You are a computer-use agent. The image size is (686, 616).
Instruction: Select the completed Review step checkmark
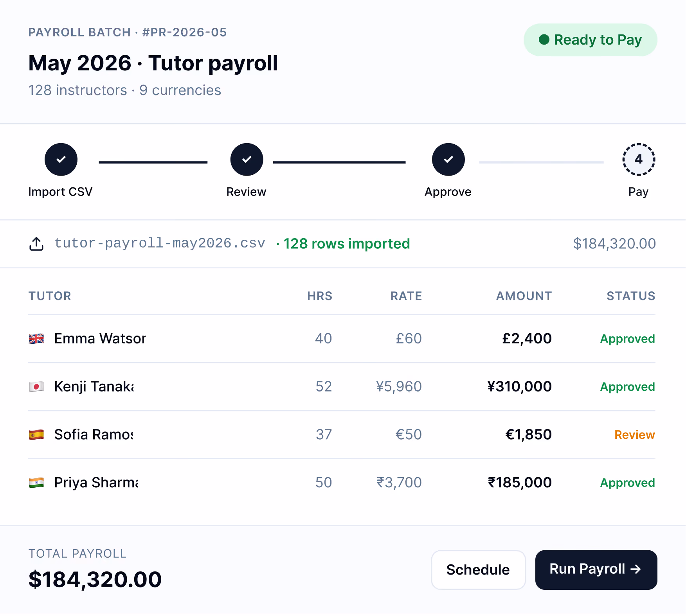click(247, 160)
